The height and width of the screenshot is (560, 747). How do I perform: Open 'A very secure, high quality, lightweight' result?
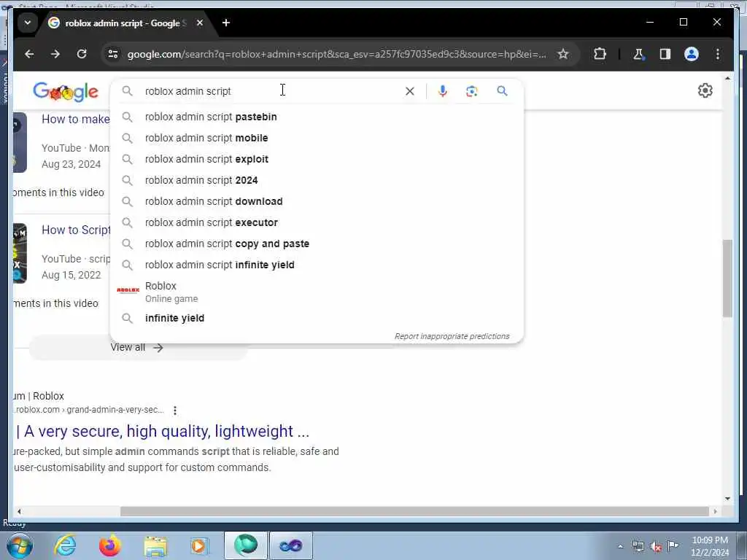click(162, 432)
